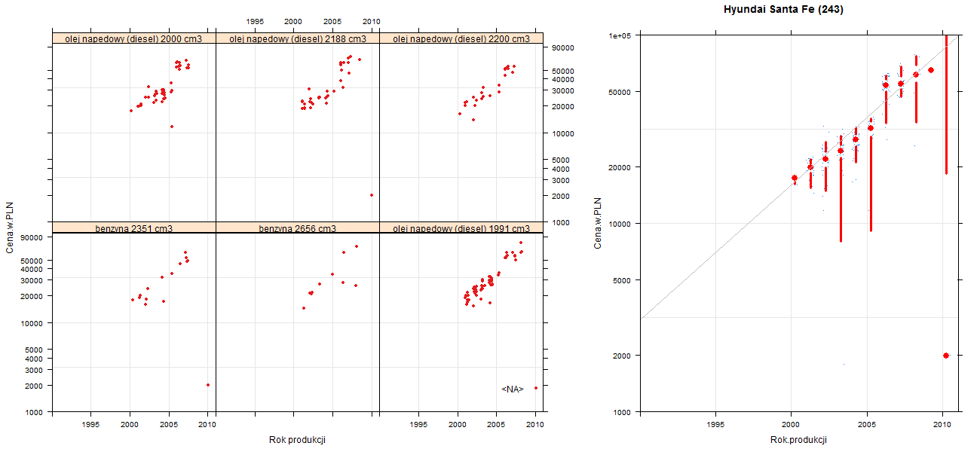980x452 pixels.
Task: Click the "1e+05" y-axis tick of the Hyundai plot
Action: pos(620,35)
